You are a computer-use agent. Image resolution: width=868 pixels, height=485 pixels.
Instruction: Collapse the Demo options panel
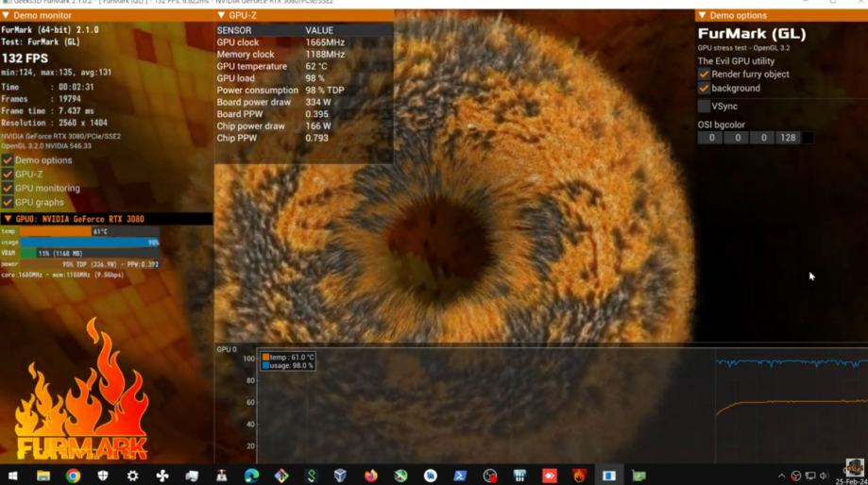click(702, 15)
